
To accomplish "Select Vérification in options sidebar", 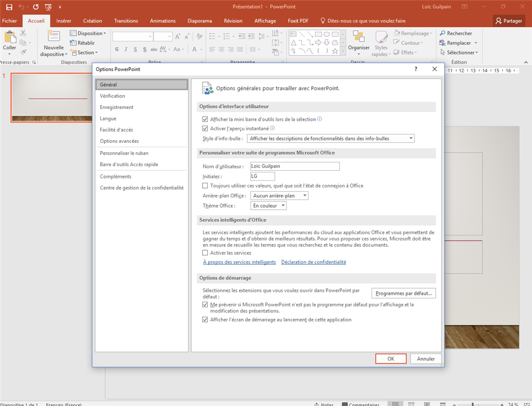I will (x=141, y=96).
